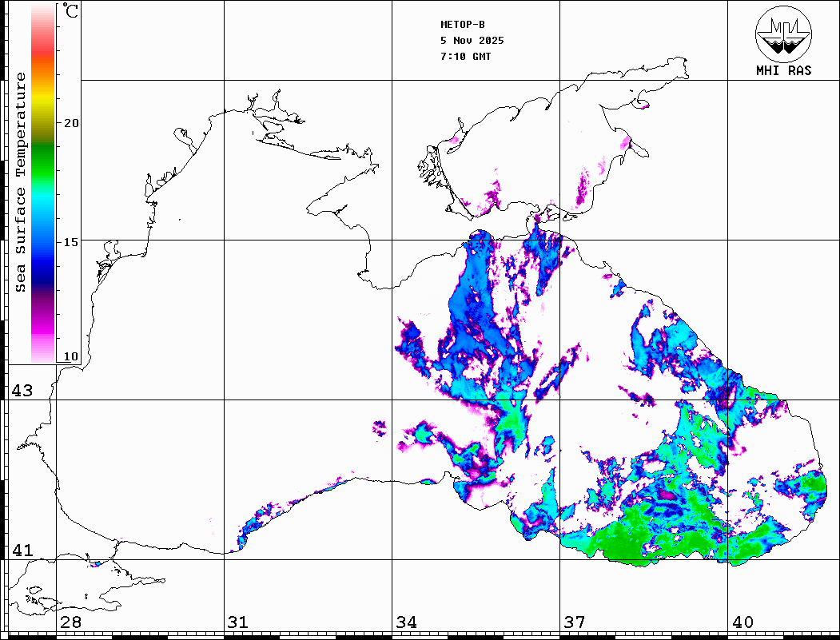
Task: Select the 10 degree mark on the color scale
Action: (71, 357)
